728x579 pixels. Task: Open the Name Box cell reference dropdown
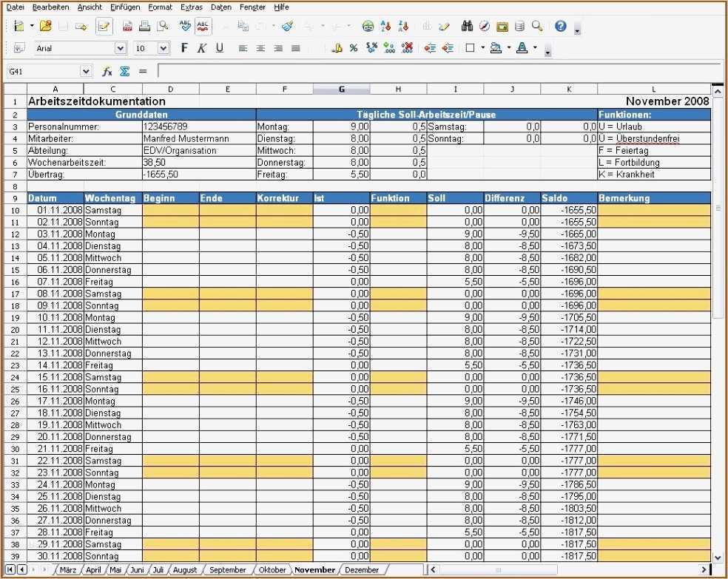pyautogui.click(x=86, y=72)
